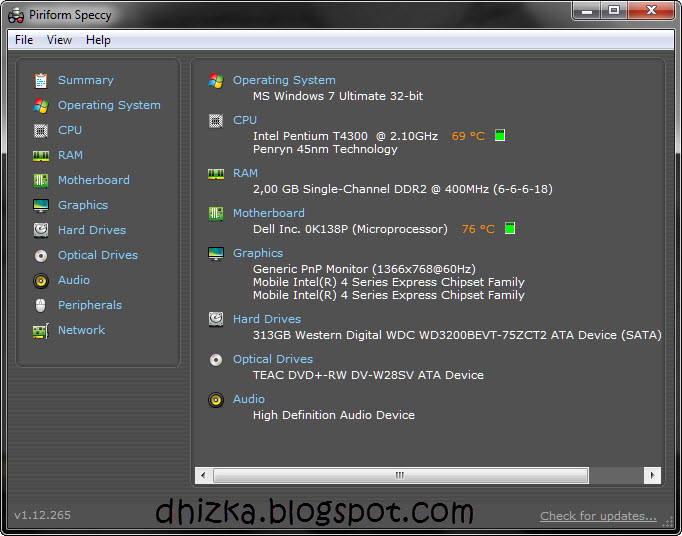Screen dimensions: 682x536
Task: Click the Optical Drives disc icon in summary panel
Action: coord(216,360)
